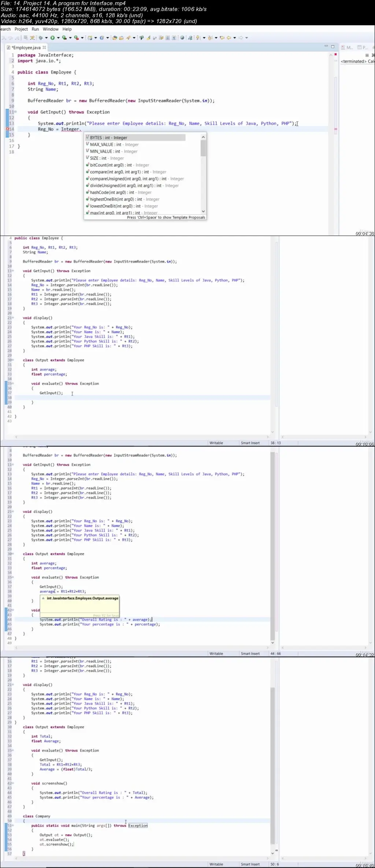Close the Employee.java tab with its X

pyautogui.click(x=44, y=47)
